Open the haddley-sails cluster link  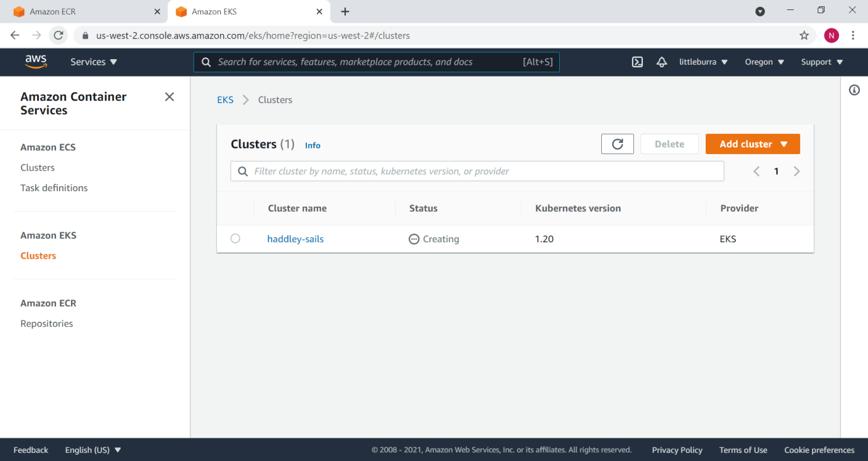point(296,239)
